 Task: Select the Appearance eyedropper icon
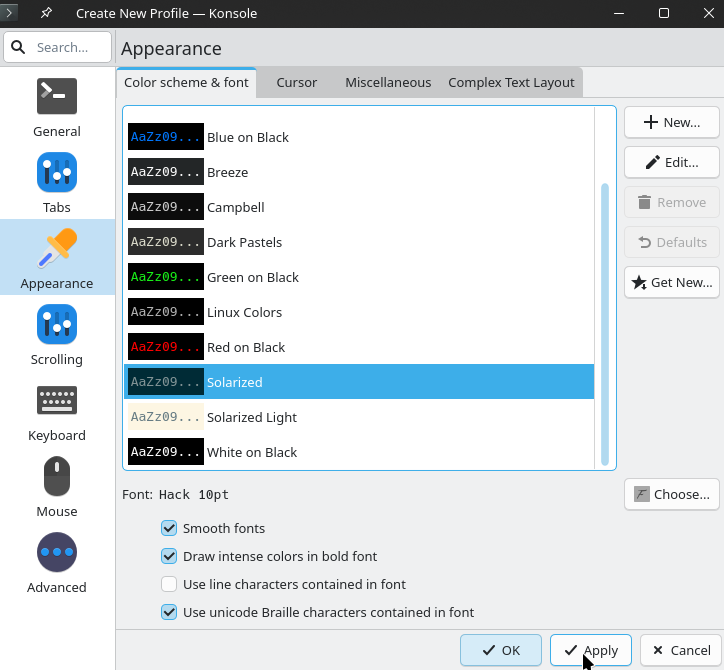(x=57, y=248)
